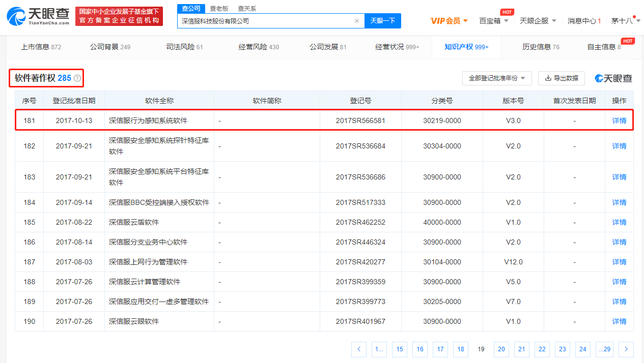Click the date 2017-08-22
Image resolution: width=644 pixels, height=363 pixels.
74,222
